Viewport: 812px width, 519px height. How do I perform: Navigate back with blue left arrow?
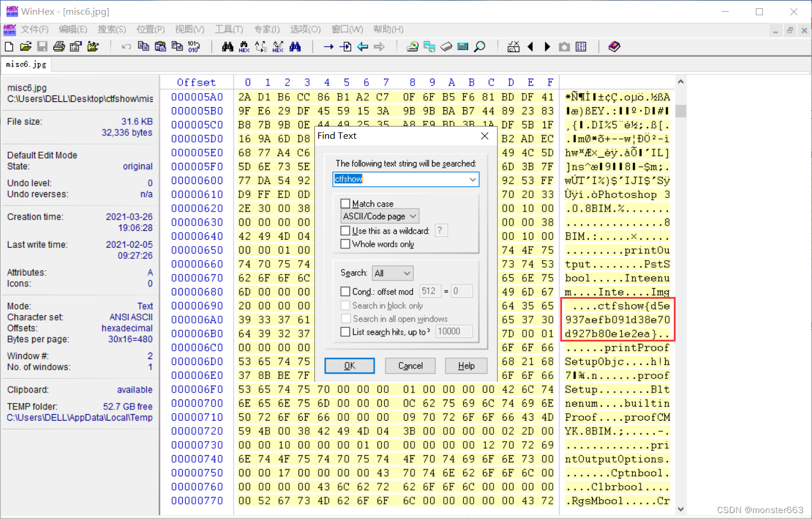click(x=363, y=47)
